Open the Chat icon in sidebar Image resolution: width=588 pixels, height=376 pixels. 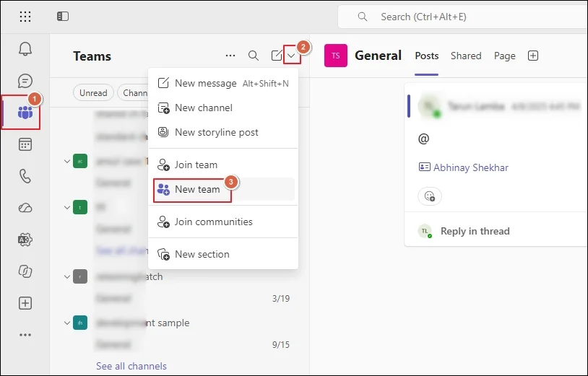tap(25, 81)
